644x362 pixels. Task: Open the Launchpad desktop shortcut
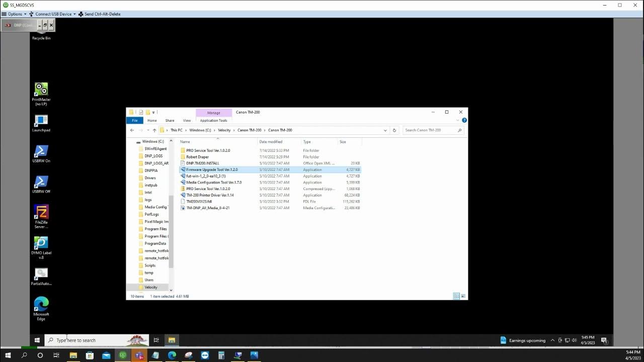click(x=41, y=124)
